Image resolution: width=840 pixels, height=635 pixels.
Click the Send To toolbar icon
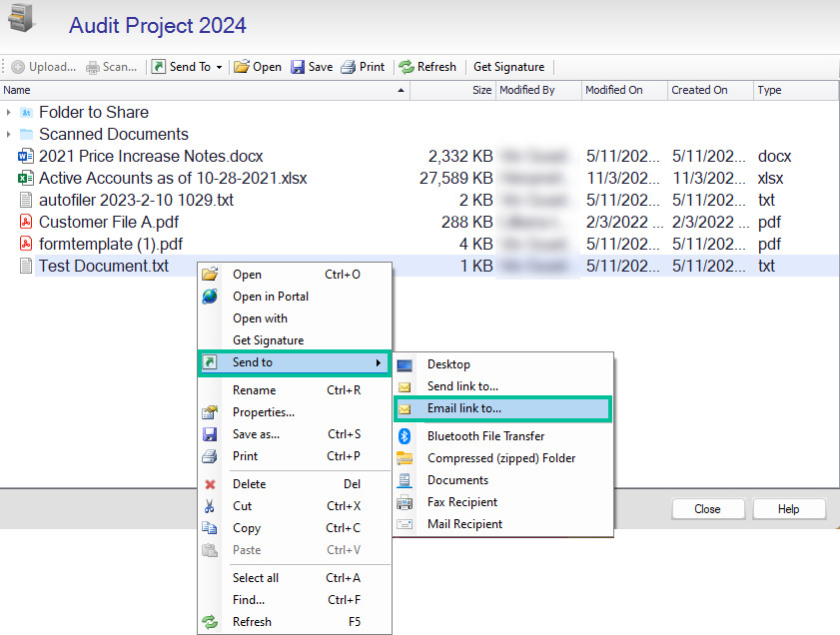tap(159, 67)
